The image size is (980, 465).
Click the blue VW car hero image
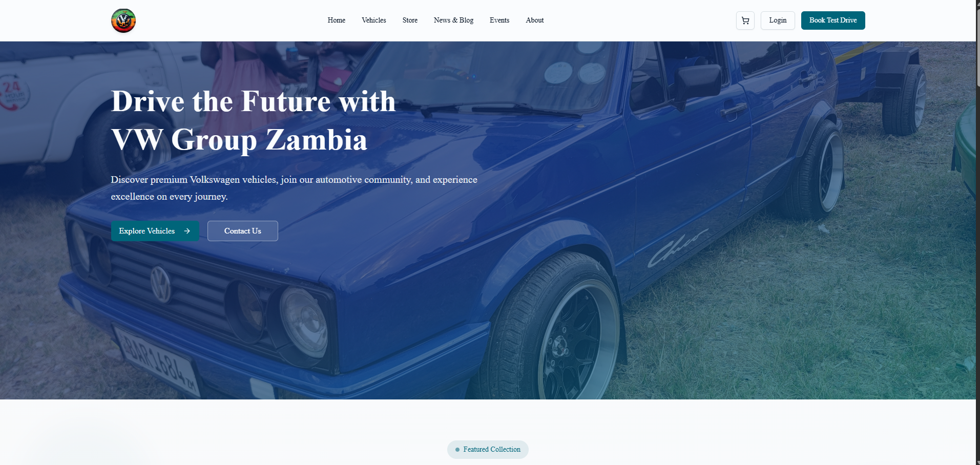coord(488,220)
